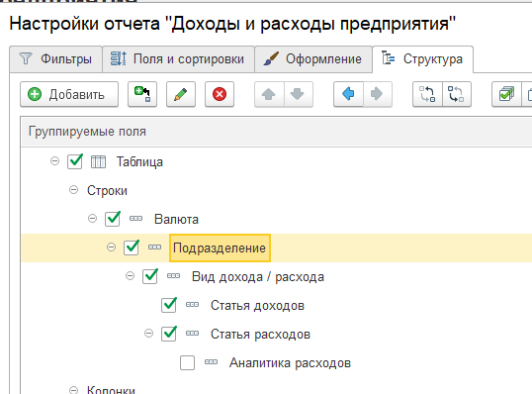Click the second grouping swap icon
This screenshot has width=532, height=394.
[456, 94]
